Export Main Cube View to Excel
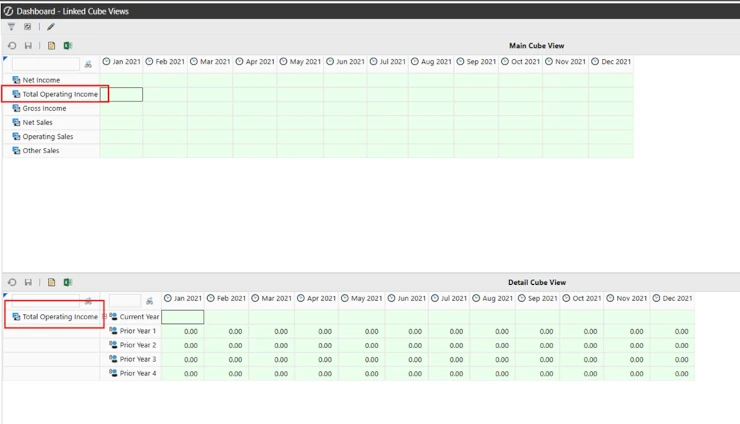The height and width of the screenshot is (424, 740). [67, 45]
